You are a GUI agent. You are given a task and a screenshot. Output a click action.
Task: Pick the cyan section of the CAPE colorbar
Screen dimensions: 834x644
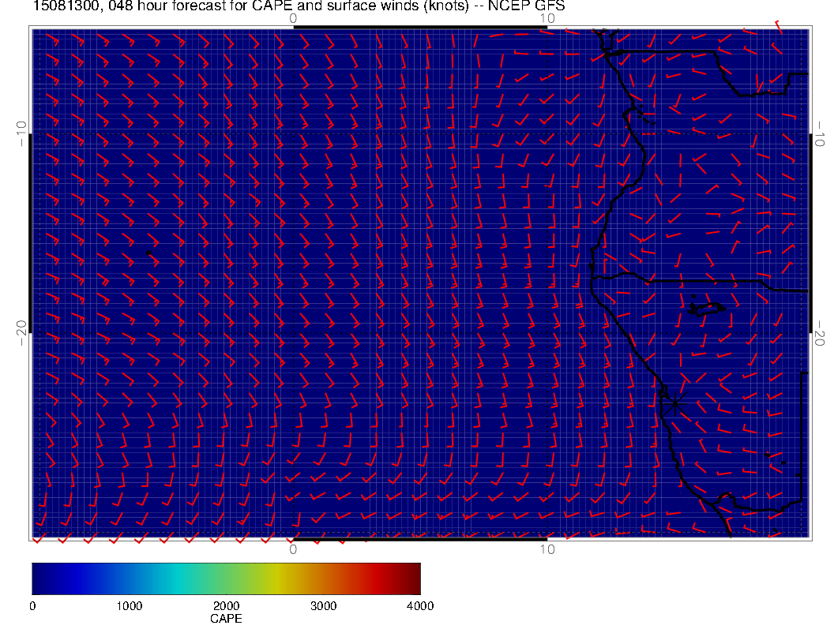point(178,578)
